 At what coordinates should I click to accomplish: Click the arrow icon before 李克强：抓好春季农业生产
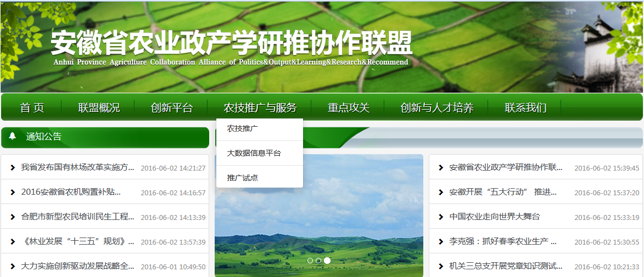pyautogui.click(x=441, y=242)
